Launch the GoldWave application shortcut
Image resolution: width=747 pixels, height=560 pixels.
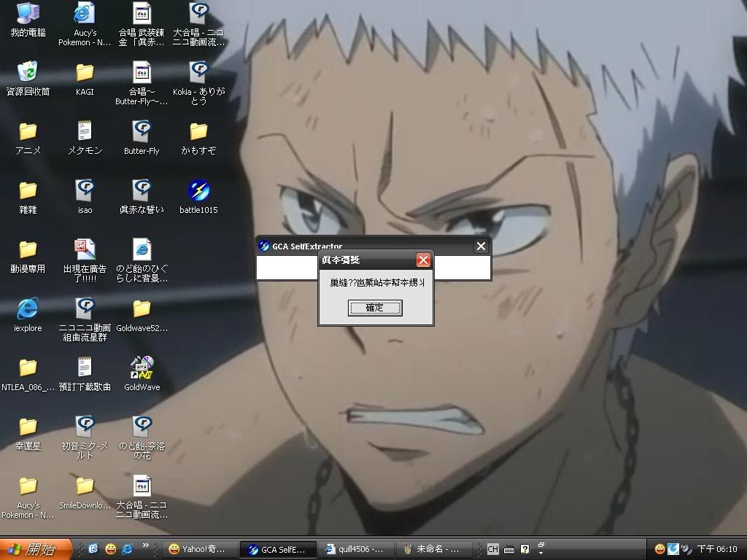pyautogui.click(x=142, y=374)
